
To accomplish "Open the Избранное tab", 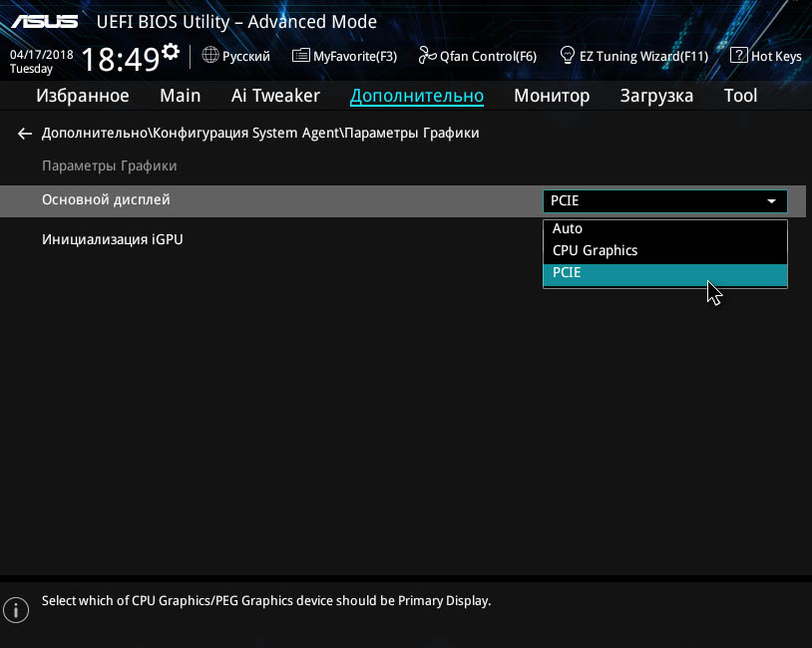I will (83, 96).
